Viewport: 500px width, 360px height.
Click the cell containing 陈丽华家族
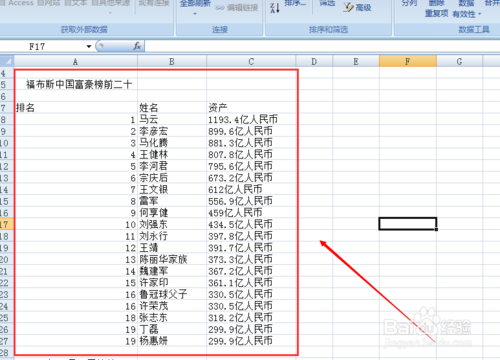(172, 259)
